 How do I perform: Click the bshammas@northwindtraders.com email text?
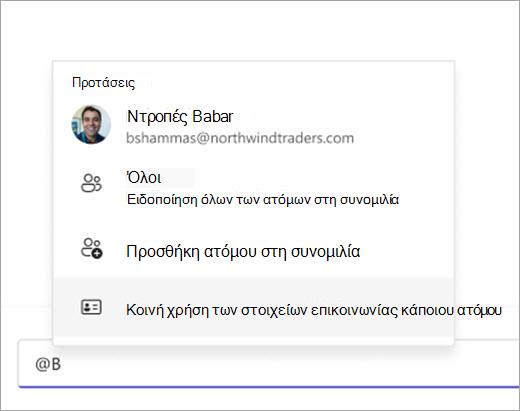point(240,138)
